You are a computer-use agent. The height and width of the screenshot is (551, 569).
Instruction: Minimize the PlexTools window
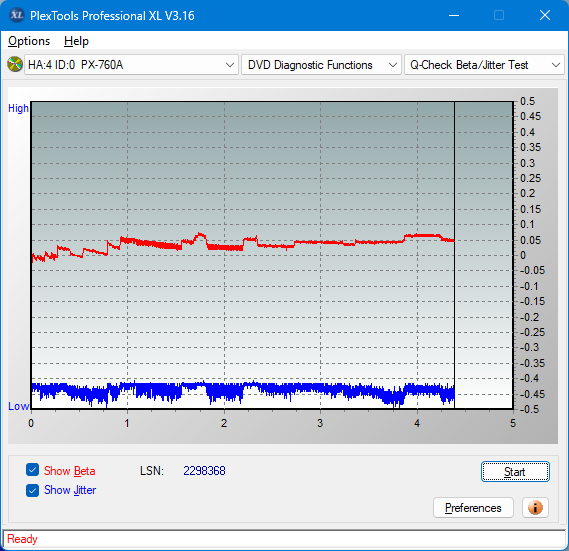[454, 15]
